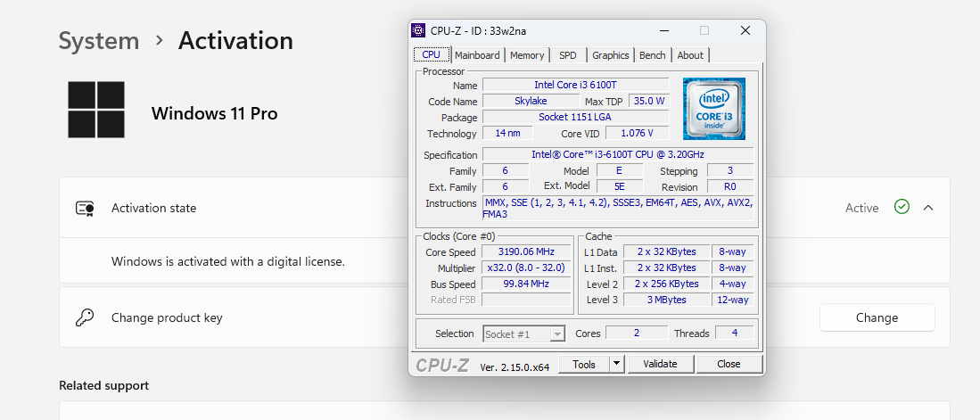Image resolution: width=980 pixels, height=420 pixels.
Task: Click the Threads count value 4
Action: click(x=735, y=334)
